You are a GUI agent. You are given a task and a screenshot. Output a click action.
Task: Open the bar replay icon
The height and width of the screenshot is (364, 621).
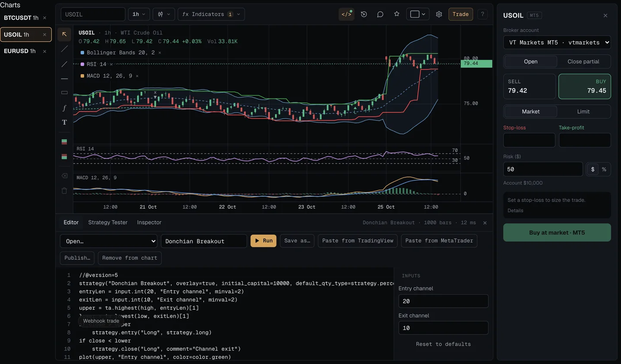[x=364, y=14]
